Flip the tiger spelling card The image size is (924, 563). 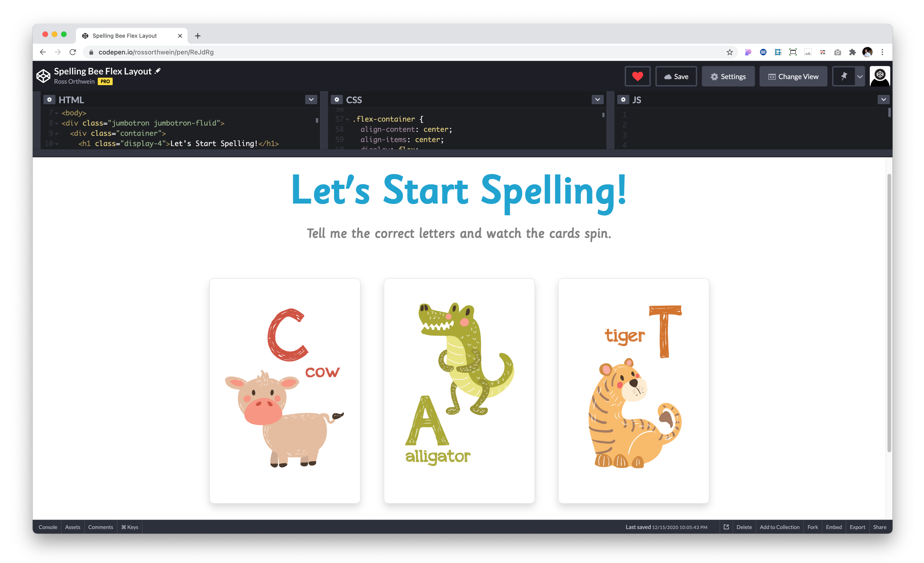click(x=633, y=391)
